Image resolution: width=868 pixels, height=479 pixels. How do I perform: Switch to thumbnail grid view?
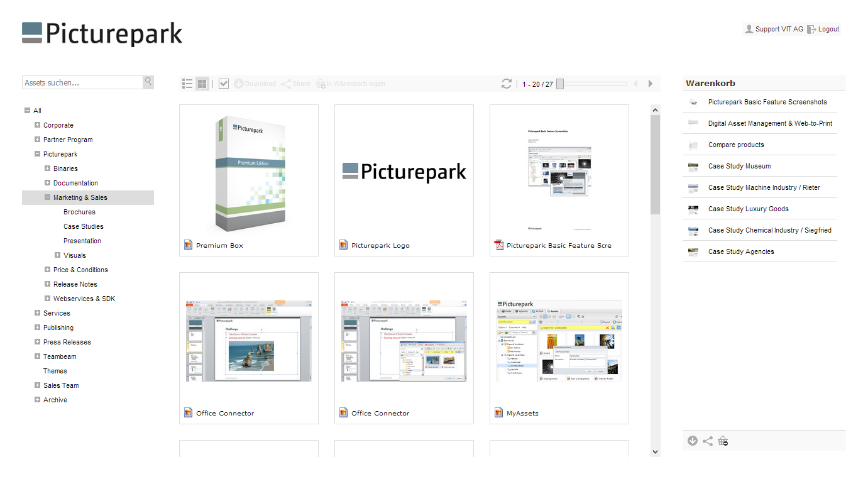[202, 84]
